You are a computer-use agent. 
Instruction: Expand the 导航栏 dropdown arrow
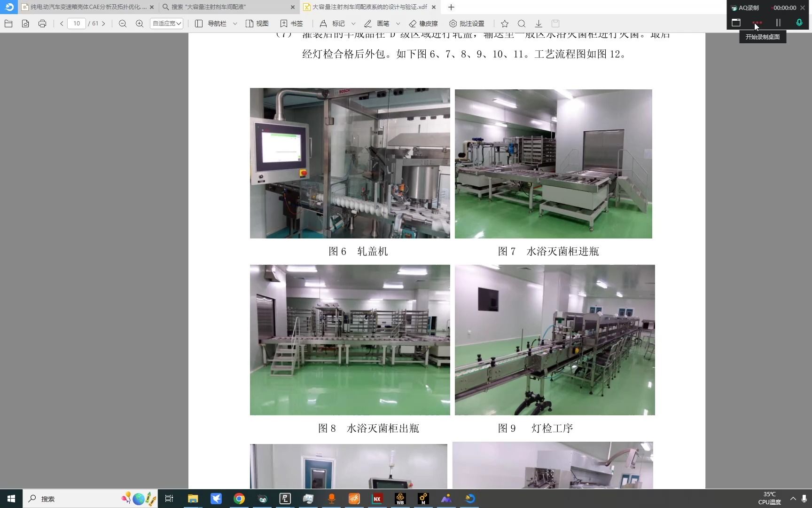pyautogui.click(x=235, y=24)
